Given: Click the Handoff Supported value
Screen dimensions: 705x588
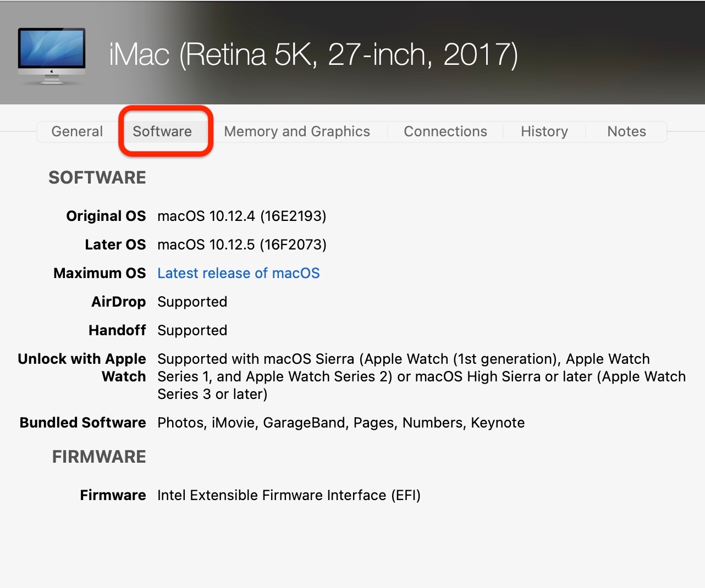Looking at the screenshot, I should coord(192,330).
